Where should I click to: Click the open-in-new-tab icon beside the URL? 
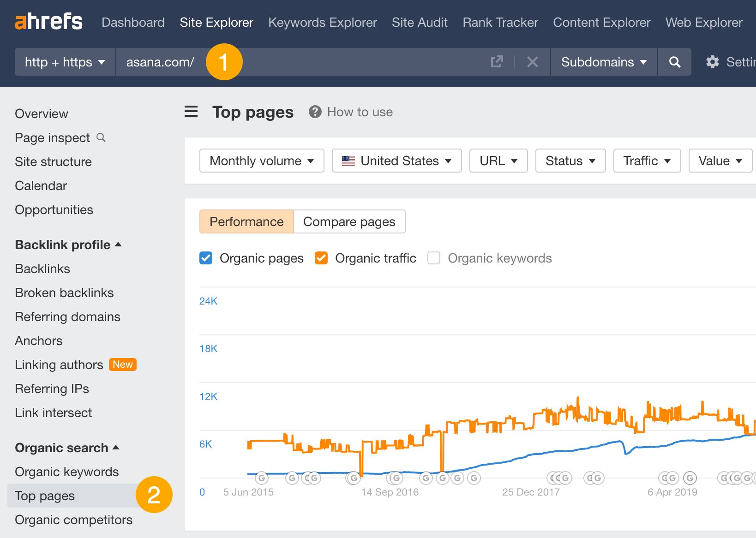(x=496, y=62)
